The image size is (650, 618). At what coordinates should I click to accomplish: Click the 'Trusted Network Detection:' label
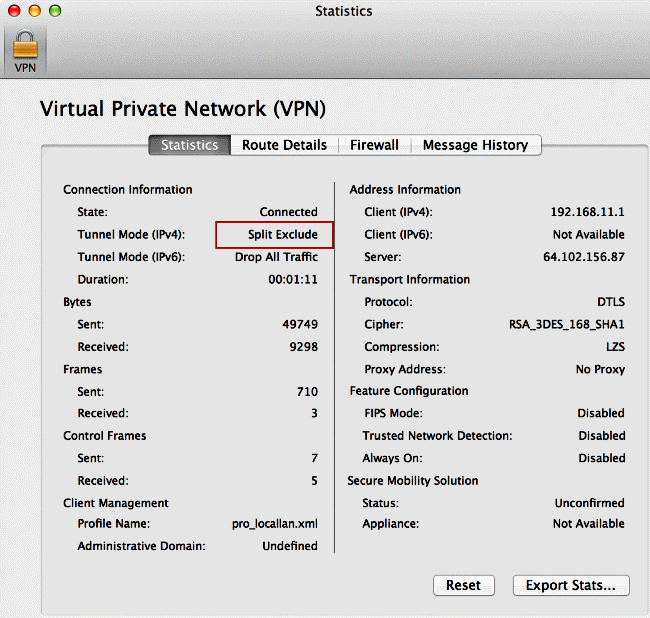pos(437,436)
